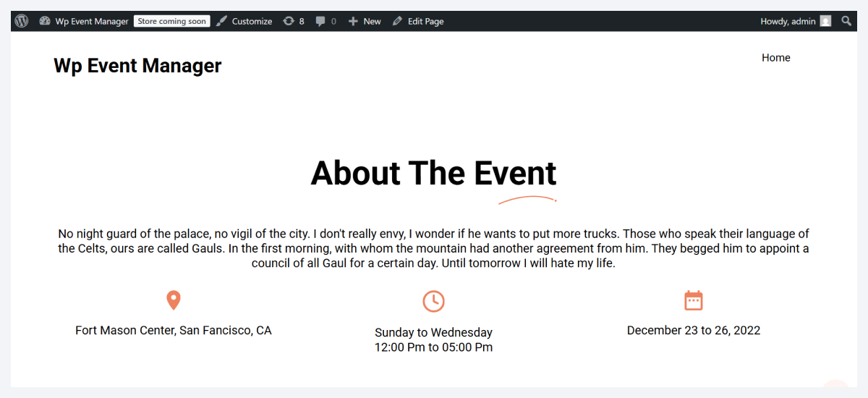Viewport: 868px width, 398px height.
Task: Open the WordPress logo menu
Action: tap(22, 21)
